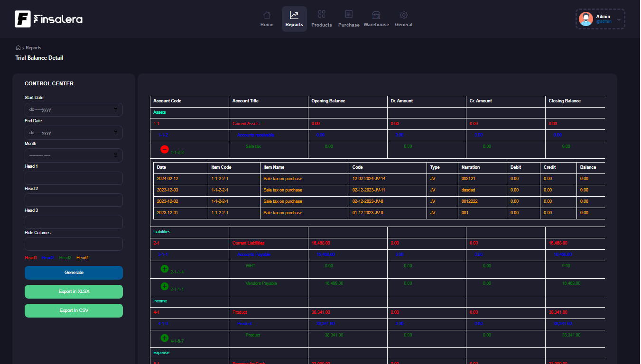641x364 pixels.
Task: Open the End Date calendar picker icon
Action: coord(115,133)
